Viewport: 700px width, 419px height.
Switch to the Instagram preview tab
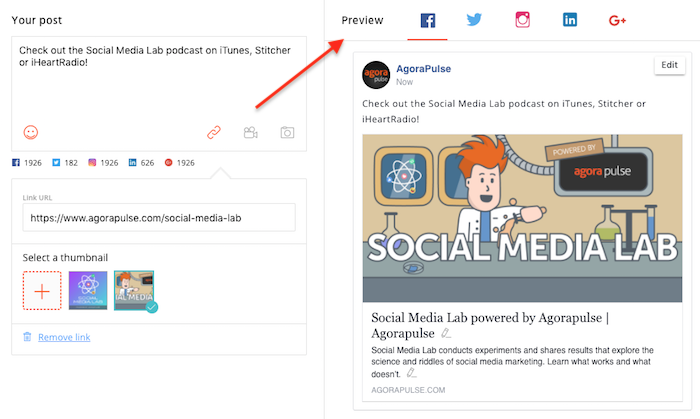[x=522, y=20]
